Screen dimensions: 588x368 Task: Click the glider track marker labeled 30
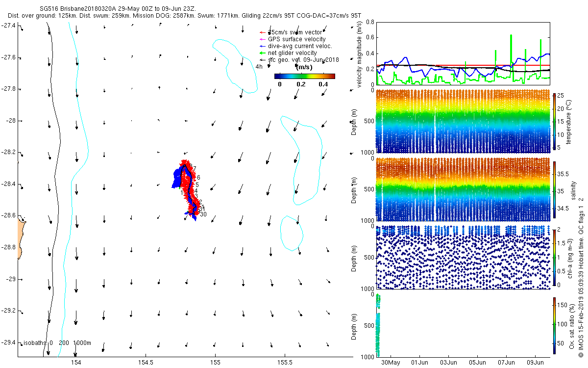[x=203, y=214]
